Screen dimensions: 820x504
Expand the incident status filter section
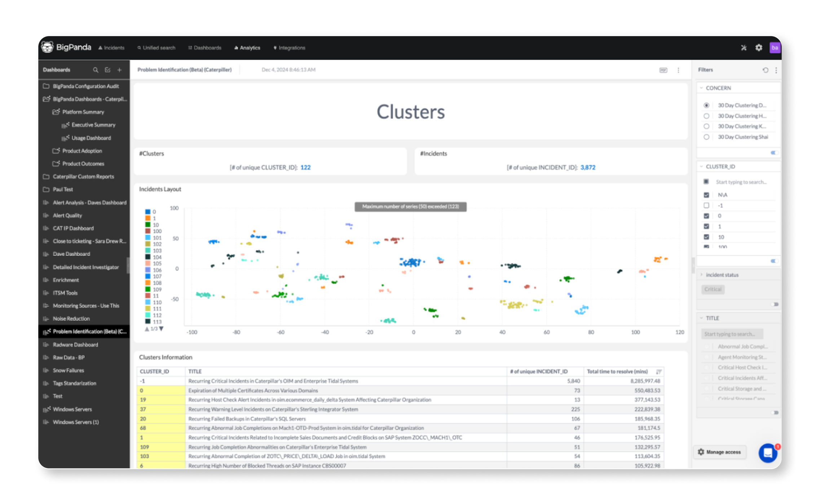[x=701, y=275]
